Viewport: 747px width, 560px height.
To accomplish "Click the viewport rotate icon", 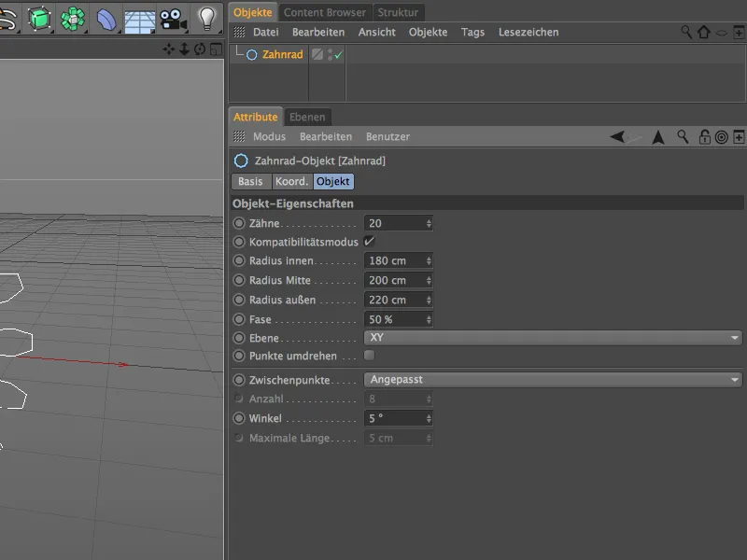I will point(200,49).
